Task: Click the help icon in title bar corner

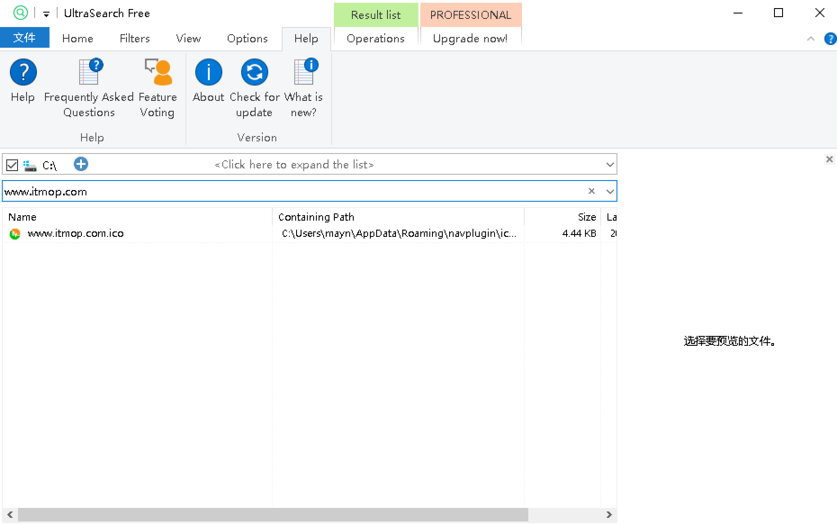Action: [x=829, y=39]
